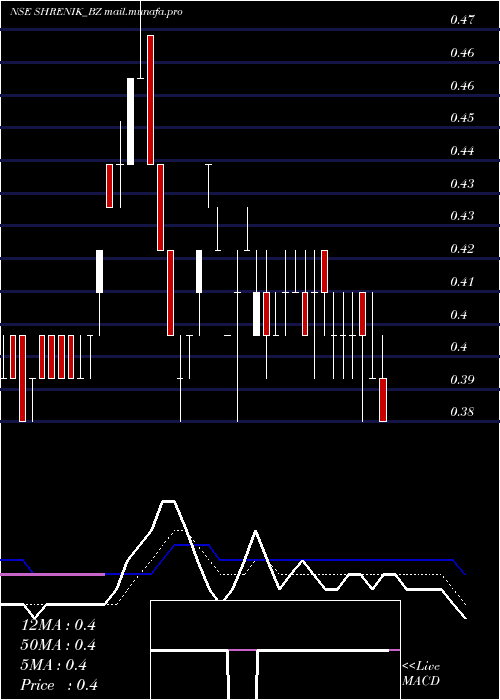500x700 pixels.
Task: Click the 0.39 price axis label
Action: point(462,380)
